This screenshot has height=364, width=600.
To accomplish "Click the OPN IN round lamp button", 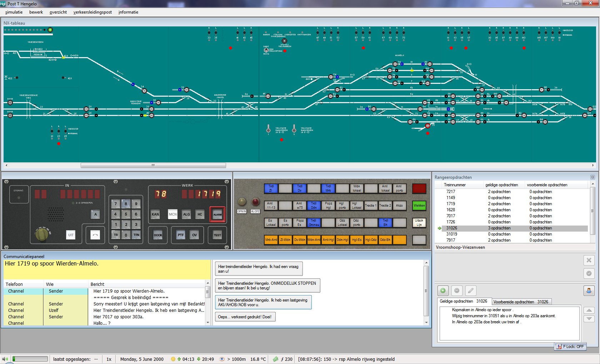I will [242, 202].
